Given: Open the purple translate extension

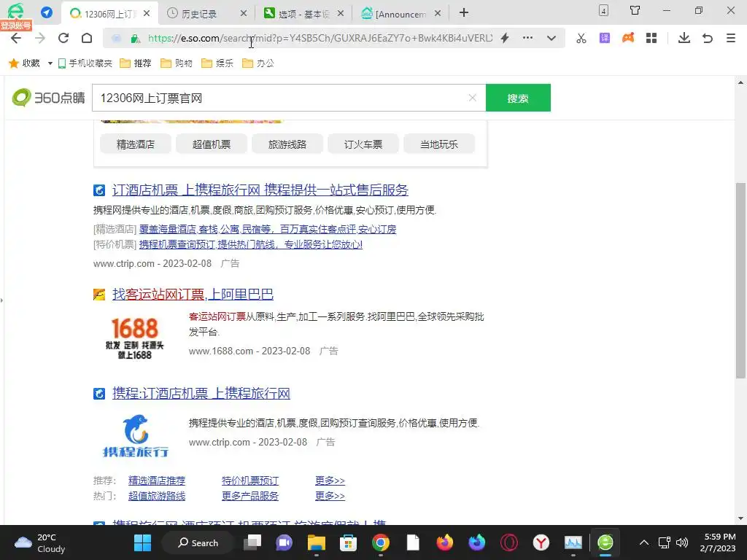Looking at the screenshot, I should [x=605, y=38].
